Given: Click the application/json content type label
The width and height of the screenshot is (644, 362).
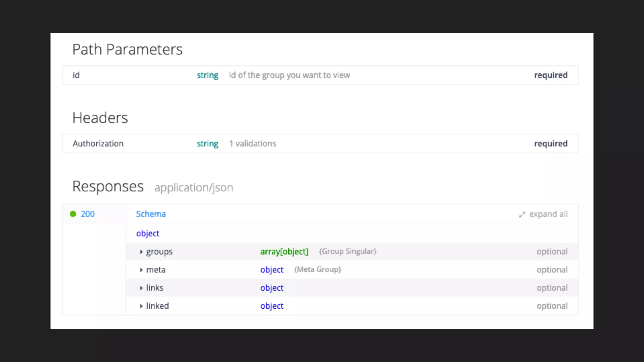Looking at the screenshot, I should (194, 188).
